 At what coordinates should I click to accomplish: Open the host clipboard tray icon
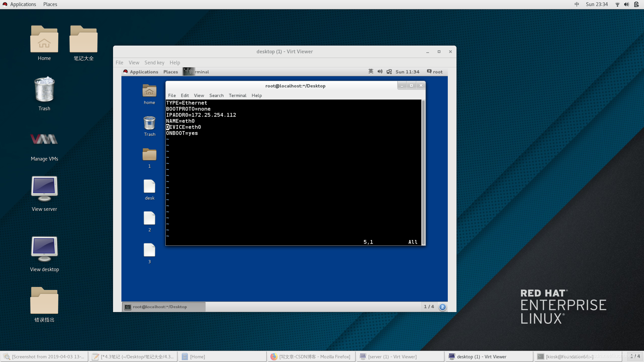636,4
